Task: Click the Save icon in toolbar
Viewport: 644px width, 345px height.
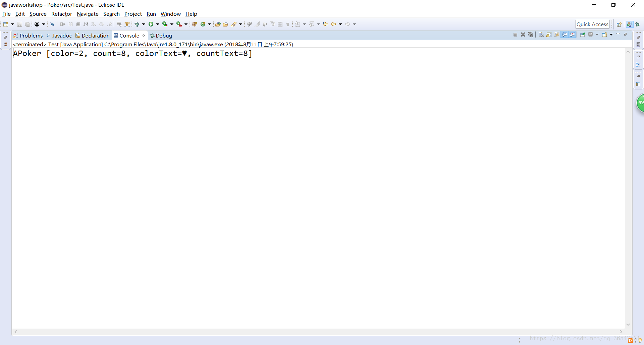Action: click(x=19, y=24)
